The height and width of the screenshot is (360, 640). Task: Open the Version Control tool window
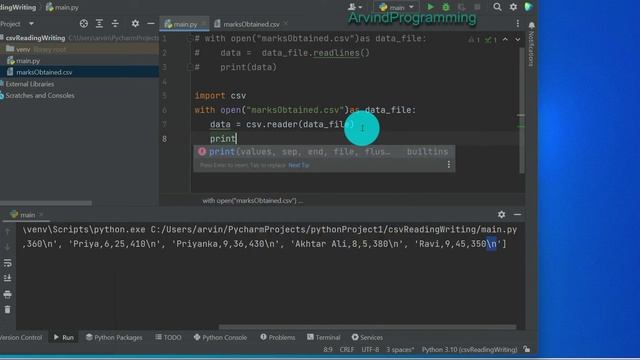tap(21, 338)
